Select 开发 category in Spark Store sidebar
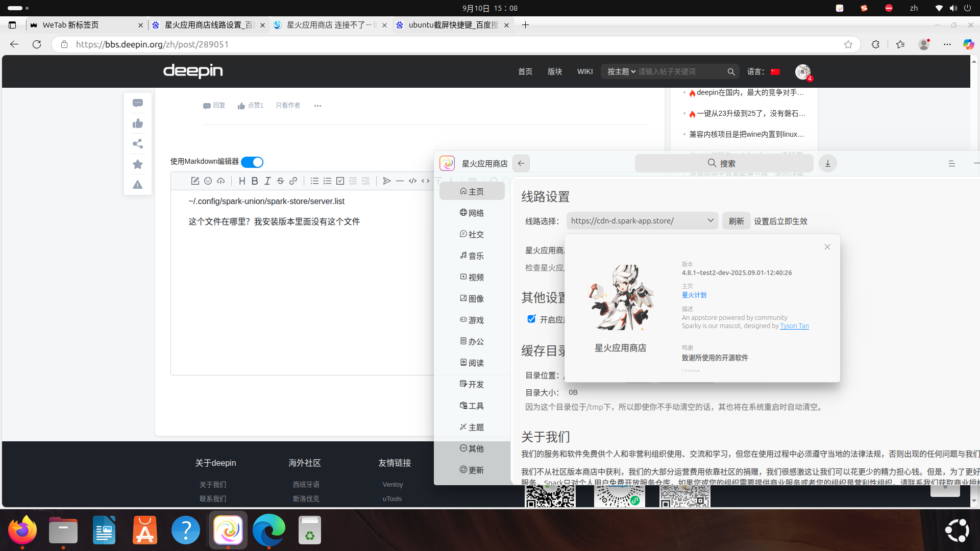This screenshot has width=980, height=551. pyautogui.click(x=472, y=384)
